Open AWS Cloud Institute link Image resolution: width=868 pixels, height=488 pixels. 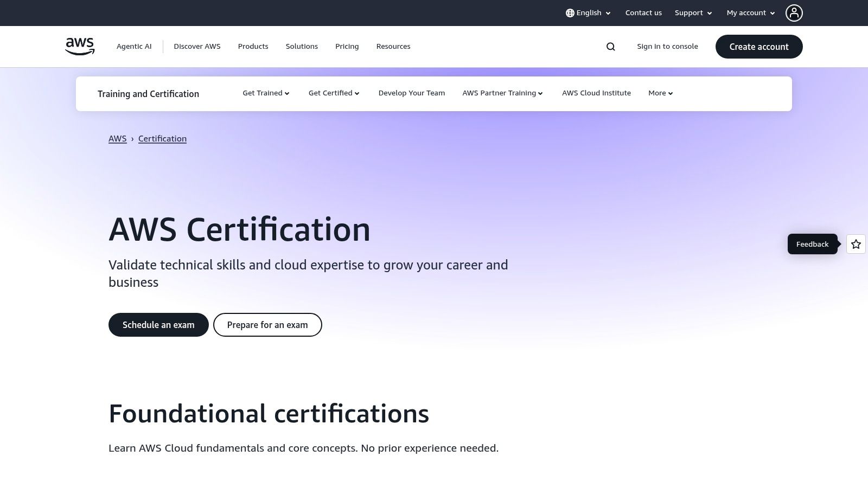pos(596,93)
